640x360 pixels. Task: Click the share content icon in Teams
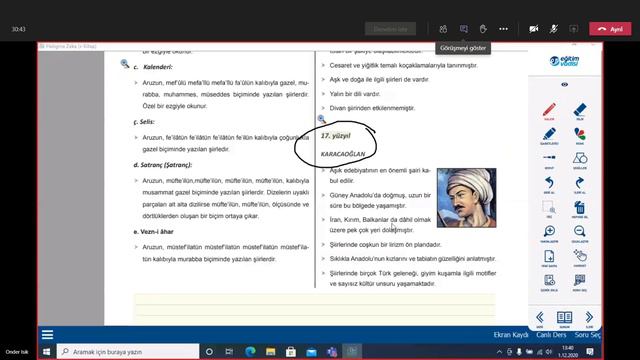pos(573,29)
